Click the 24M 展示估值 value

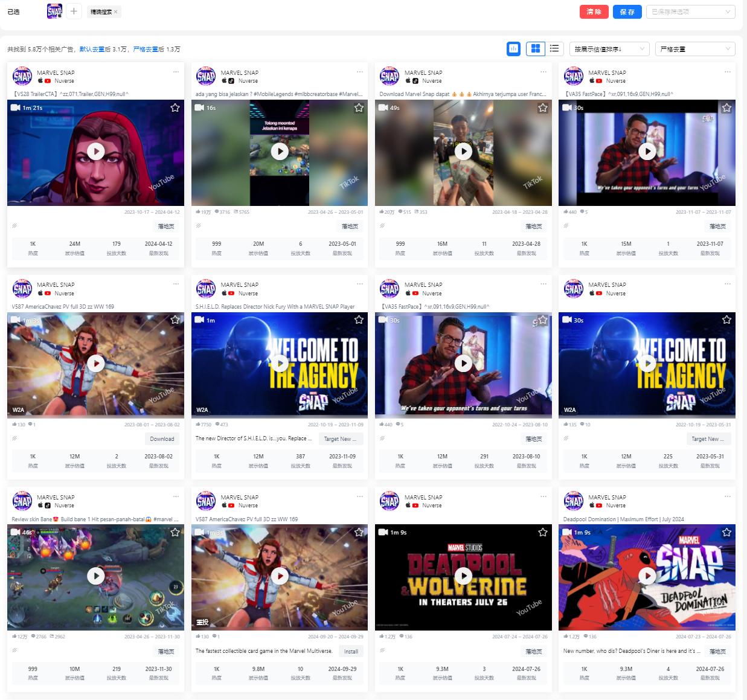pos(75,244)
